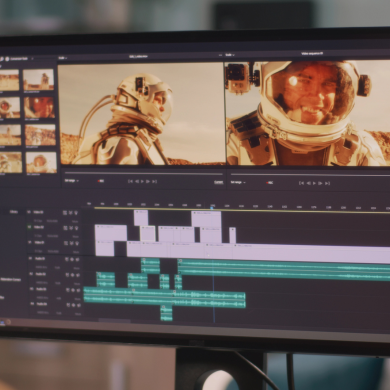The height and width of the screenshot is (390, 390).
Task: Select the wide second clip on the top video track
Action: pos(206,219)
